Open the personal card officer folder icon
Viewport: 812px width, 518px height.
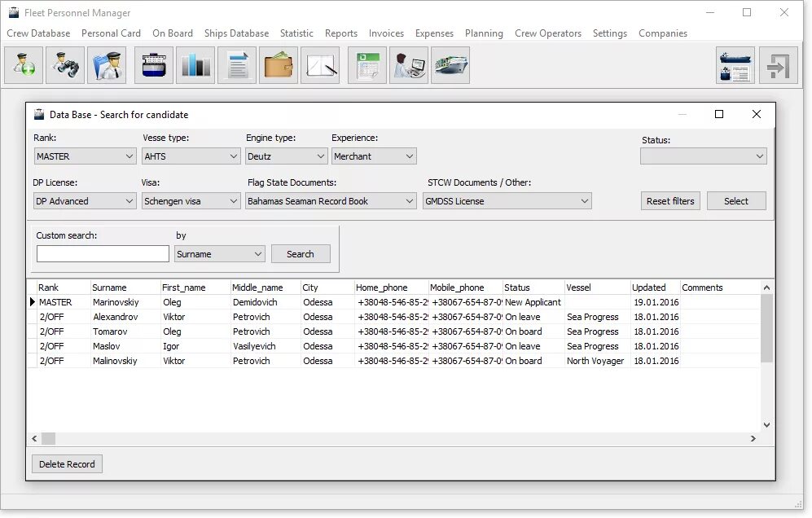pos(107,65)
